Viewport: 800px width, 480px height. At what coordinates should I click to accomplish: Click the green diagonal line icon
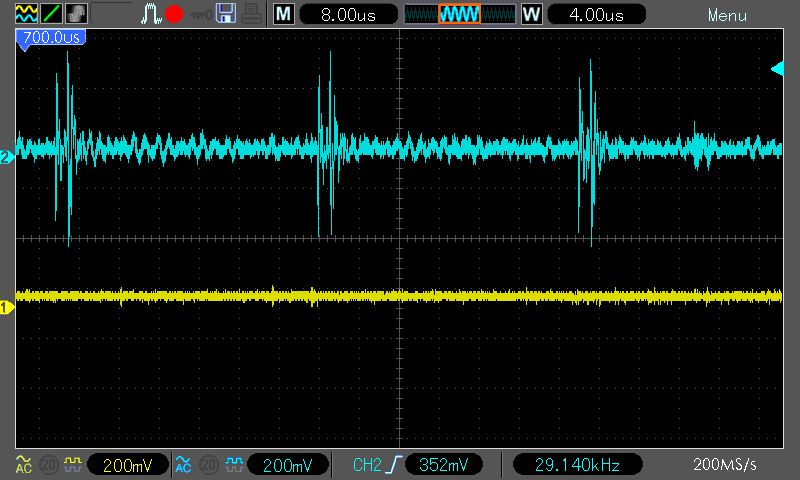[49, 15]
